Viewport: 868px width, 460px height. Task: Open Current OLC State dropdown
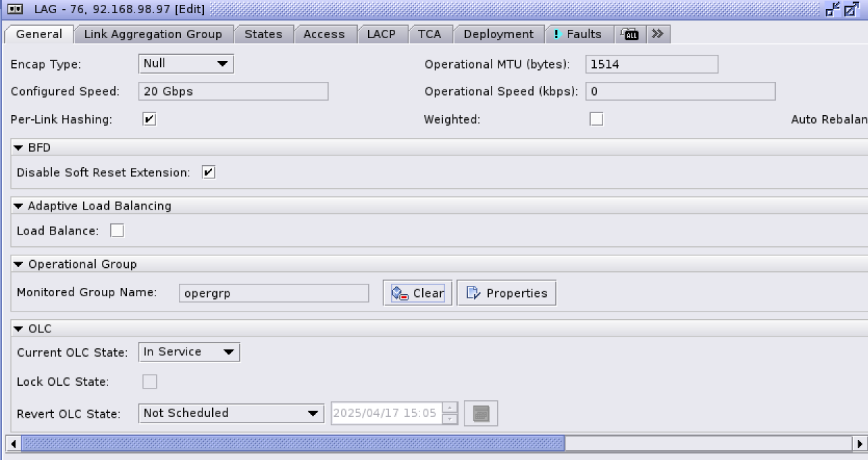click(x=189, y=352)
